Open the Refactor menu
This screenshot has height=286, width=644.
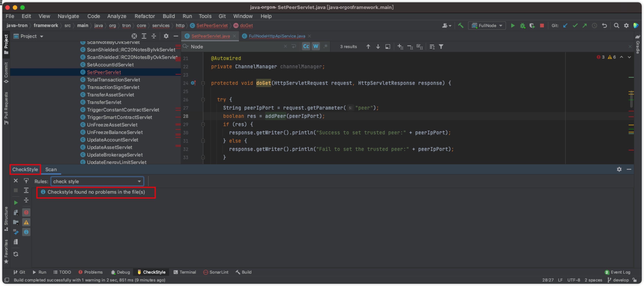145,16
